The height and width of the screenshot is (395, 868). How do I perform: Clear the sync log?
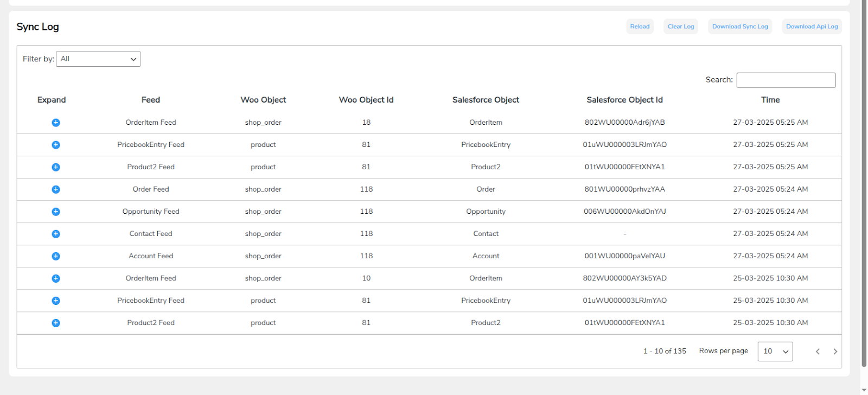coord(680,27)
